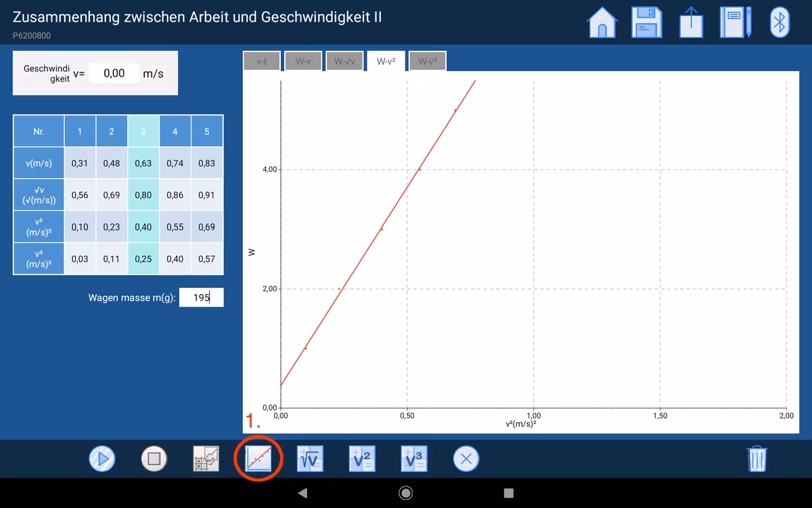Switch to the W-v graph tab
The width and height of the screenshot is (812, 508).
pos(302,61)
